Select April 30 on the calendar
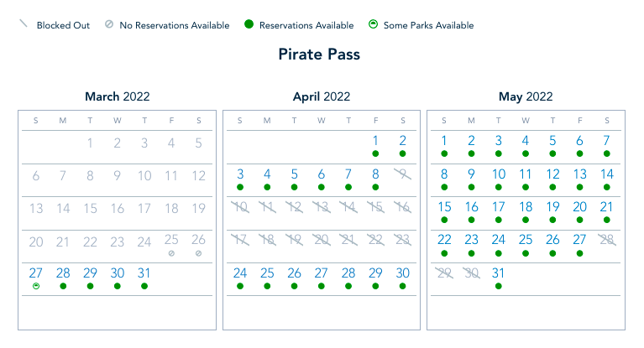Viewport: 644px width, 348px height. click(402, 273)
